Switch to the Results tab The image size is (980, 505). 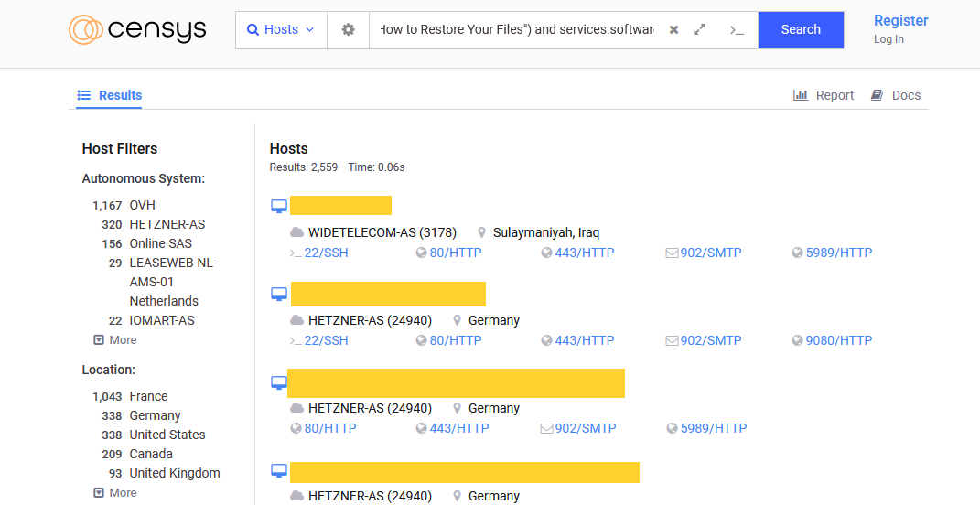coord(110,95)
